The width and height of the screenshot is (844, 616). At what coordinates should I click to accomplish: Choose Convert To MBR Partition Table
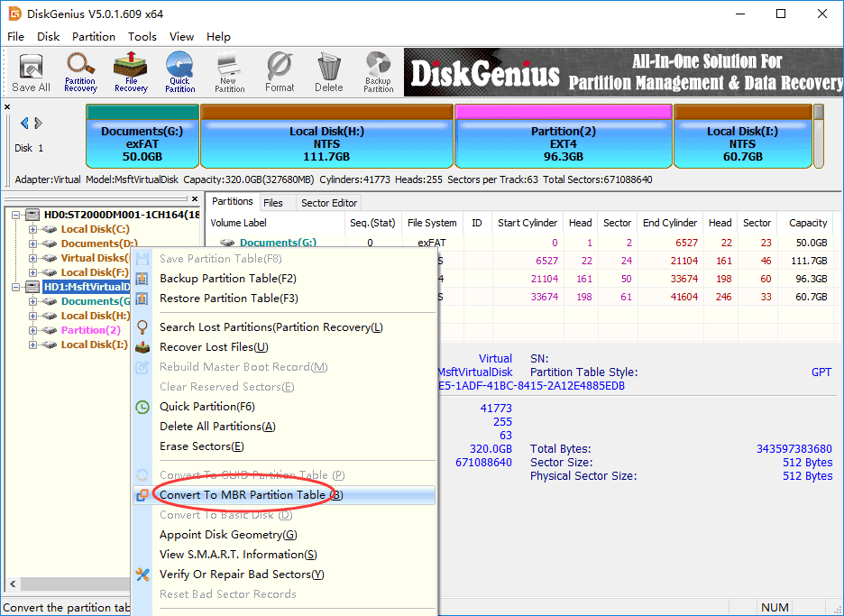(243, 495)
